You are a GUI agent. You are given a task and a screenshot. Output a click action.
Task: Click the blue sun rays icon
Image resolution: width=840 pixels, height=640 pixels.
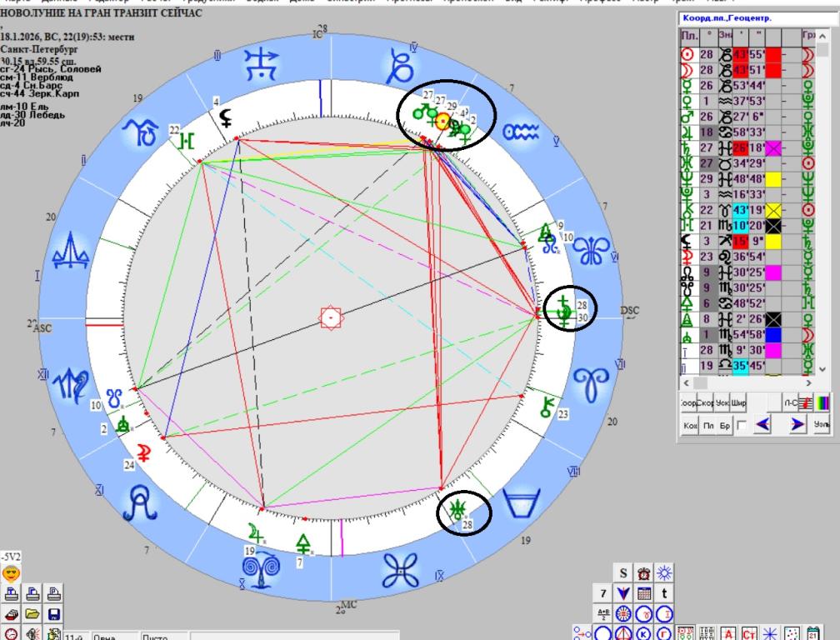coord(665,573)
